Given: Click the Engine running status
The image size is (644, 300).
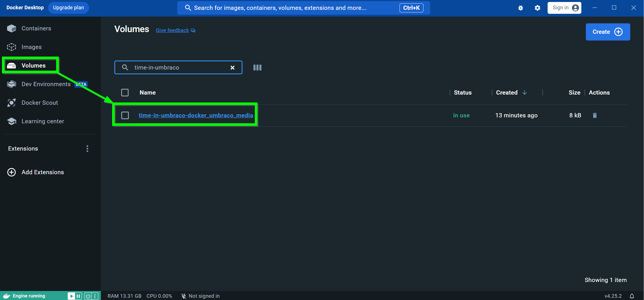Looking at the screenshot, I should coord(29,296).
